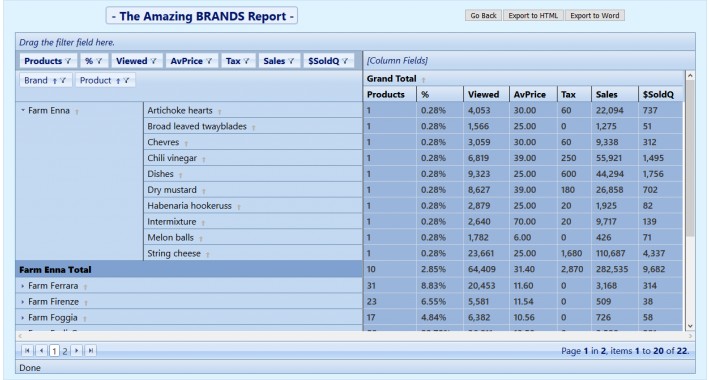
Task: Click sort arrow next to Chili vinegar
Action: [x=204, y=159]
